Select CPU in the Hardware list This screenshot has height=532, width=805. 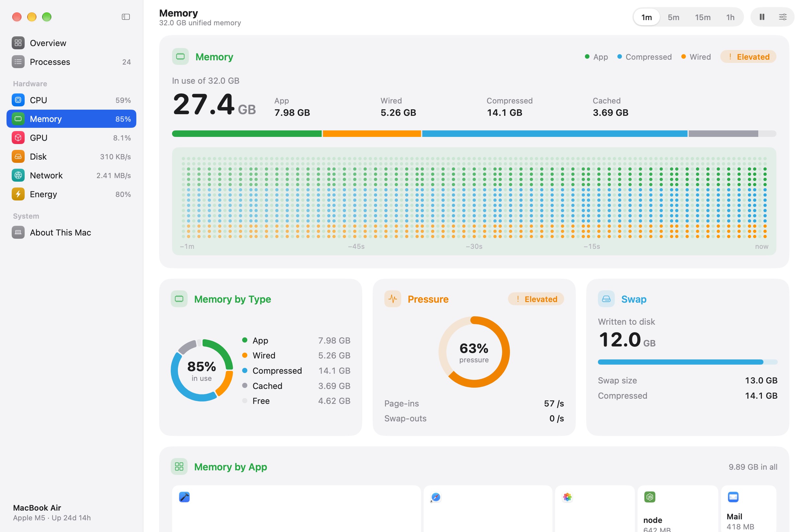click(71, 100)
